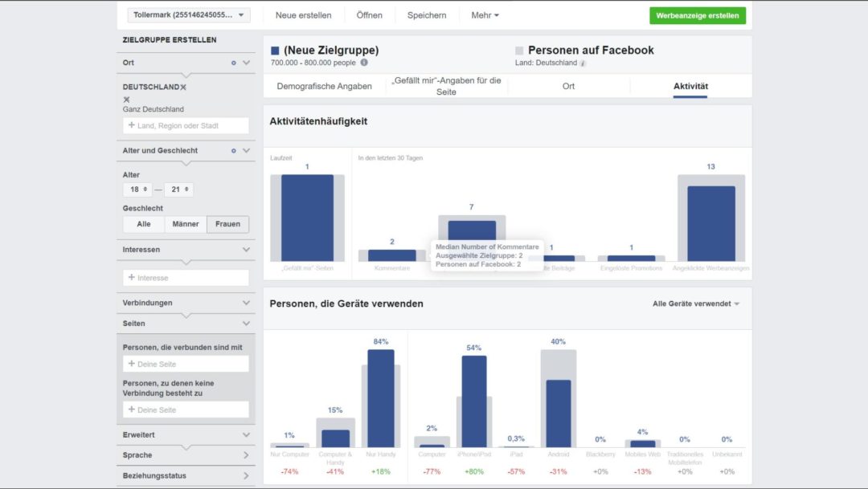Click the Computer & Handy 15% bar
Image resolution: width=868 pixels, height=489 pixels.
(335, 438)
